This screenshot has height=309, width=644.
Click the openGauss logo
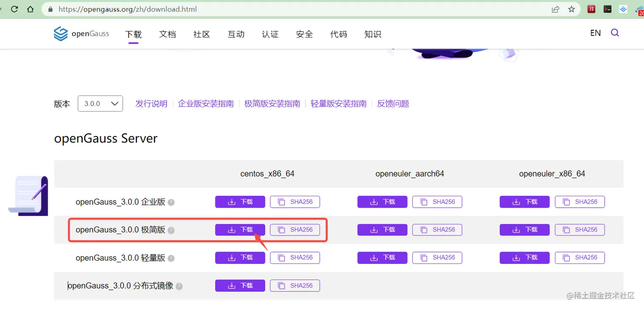81,34
